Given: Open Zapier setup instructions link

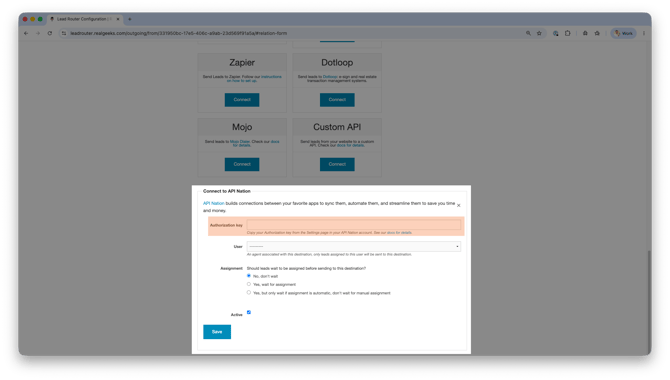Looking at the screenshot, I should tap(254, 79).
